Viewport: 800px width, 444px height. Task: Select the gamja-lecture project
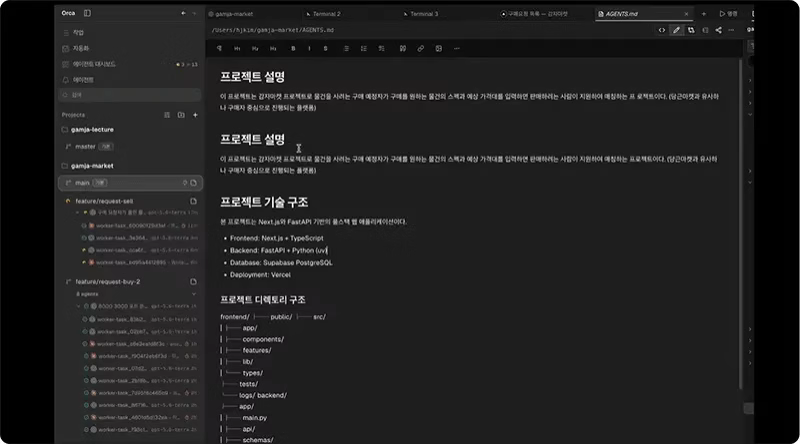pyautogui.click(x=92, y=130)
